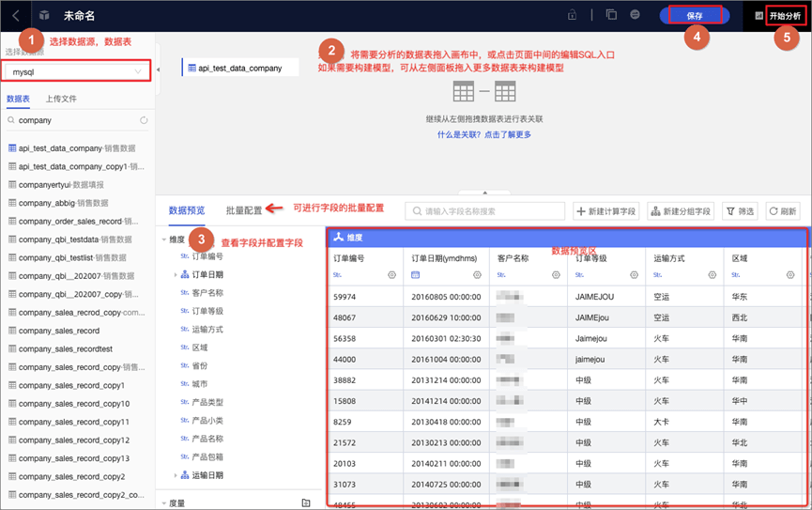Viewport: 812px width, 510px height.
Task: Click the 筛选 filter button
Action: point(740,211)
